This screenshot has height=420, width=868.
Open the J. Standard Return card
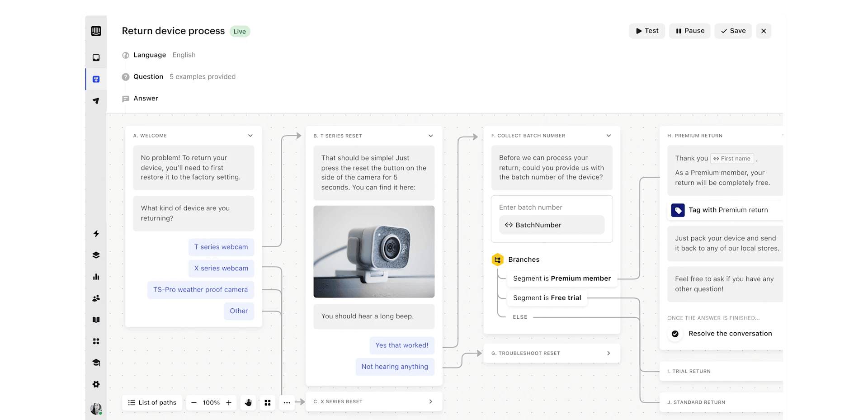(x=721, y=402)
